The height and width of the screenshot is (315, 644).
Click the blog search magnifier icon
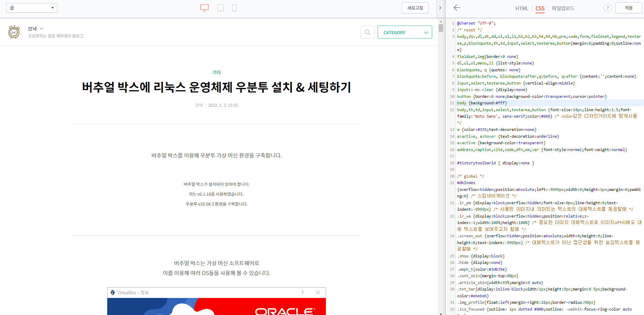[x=368, y=32]
